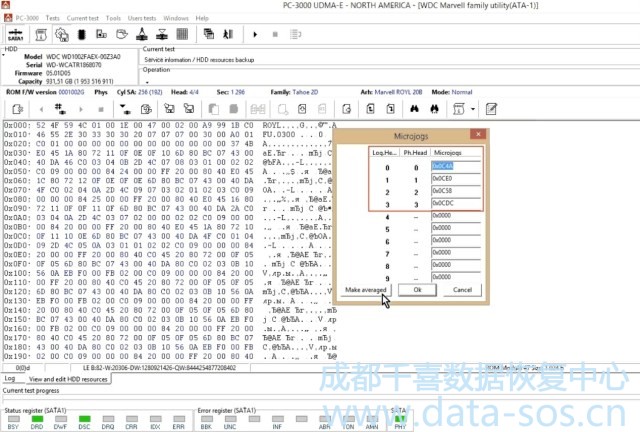Click microjog field for logical head 4
This screenshot has width=640, height=432.
click(x=456, y=216)
